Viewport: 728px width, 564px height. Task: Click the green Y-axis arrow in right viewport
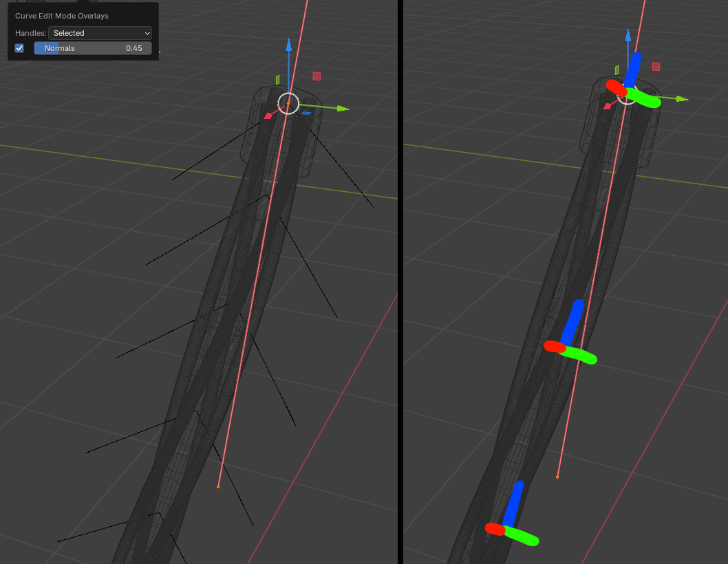click(x=682, y=99)
